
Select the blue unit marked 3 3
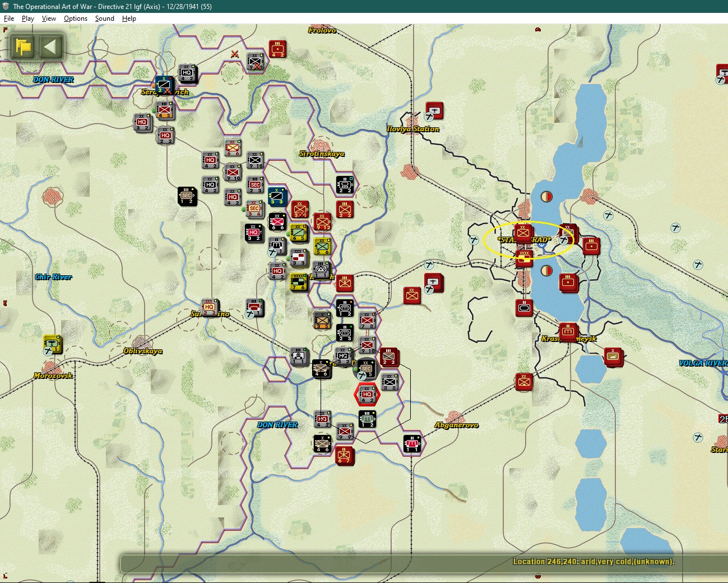(x=277, y=196)
